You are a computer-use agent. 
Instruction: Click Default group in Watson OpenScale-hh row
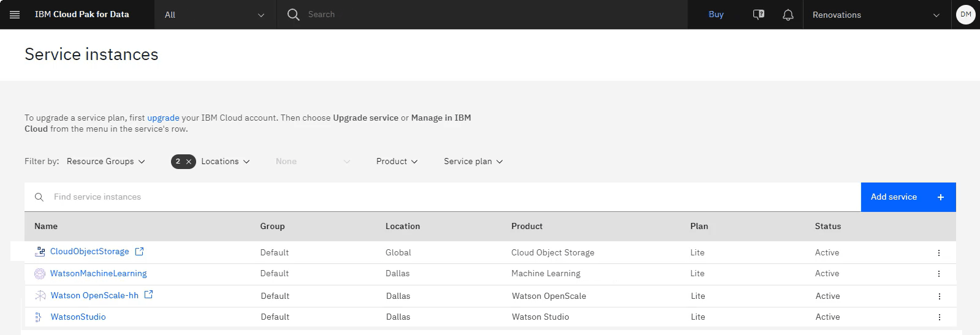point(275,296)
